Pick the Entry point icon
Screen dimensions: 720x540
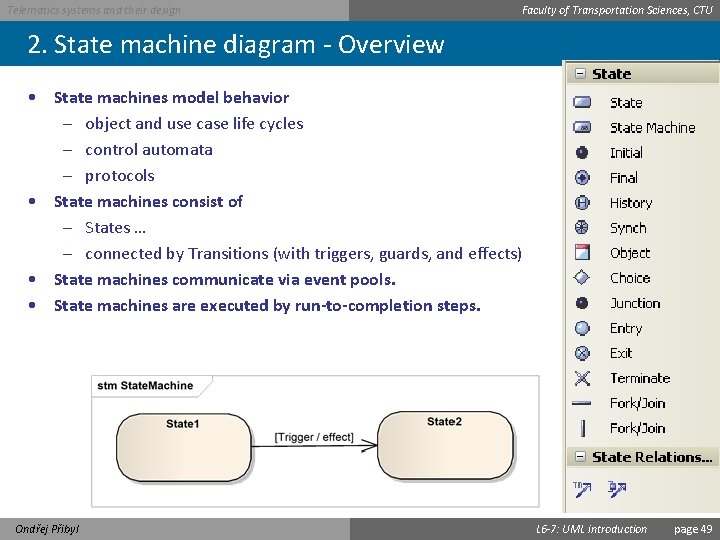click(x=582, y=328)
